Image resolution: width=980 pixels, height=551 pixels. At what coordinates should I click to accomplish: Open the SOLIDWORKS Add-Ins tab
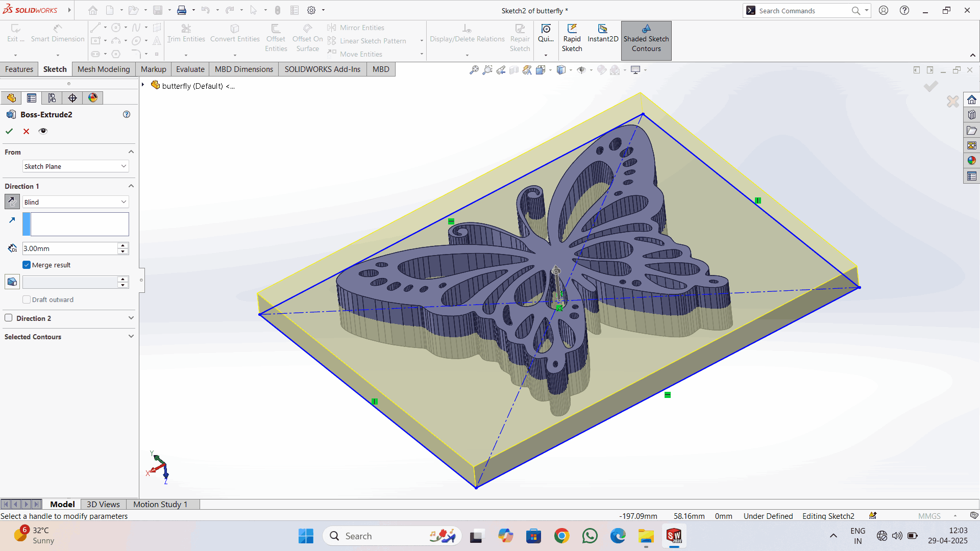point(323,69)
